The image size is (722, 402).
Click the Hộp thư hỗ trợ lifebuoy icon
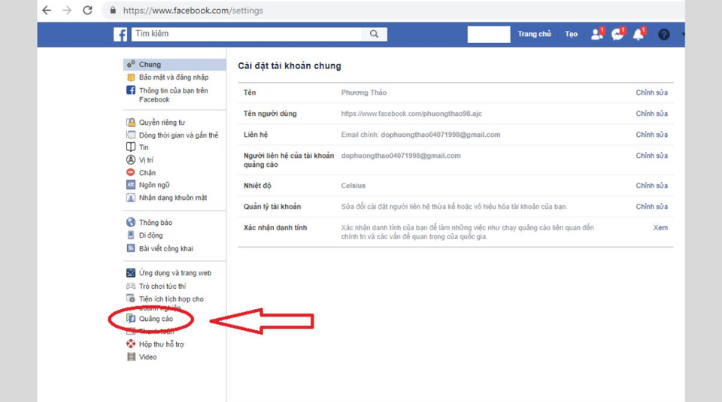pos(131,344)
